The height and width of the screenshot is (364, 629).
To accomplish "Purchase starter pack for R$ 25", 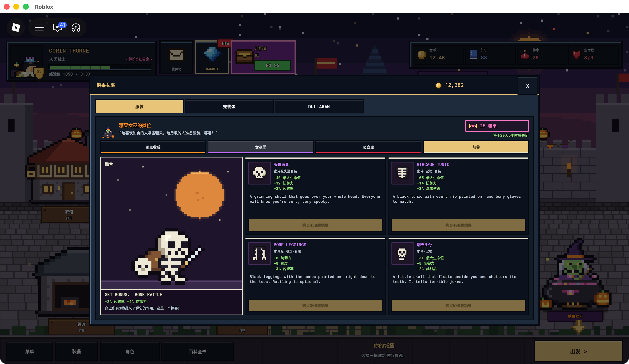I will coord(272,65).
